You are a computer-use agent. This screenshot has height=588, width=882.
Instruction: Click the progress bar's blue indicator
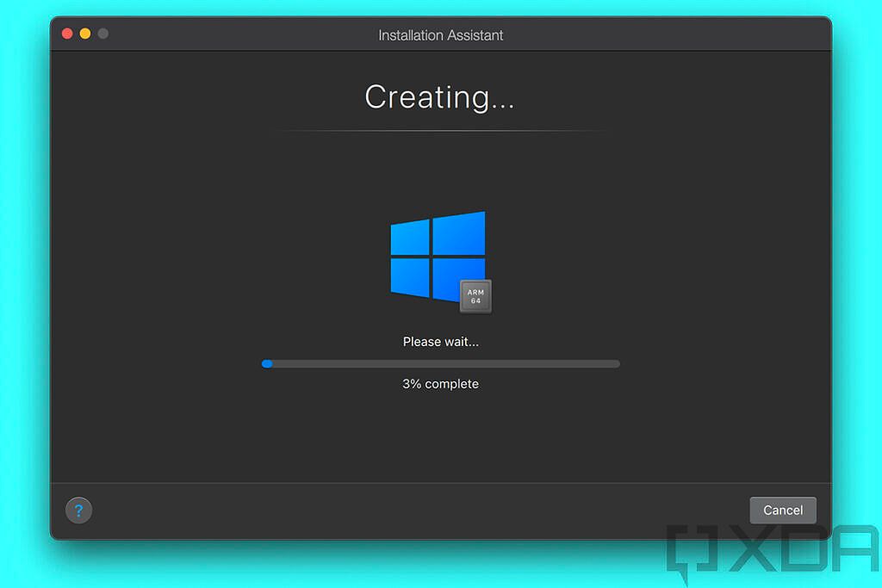coord(267,363)
